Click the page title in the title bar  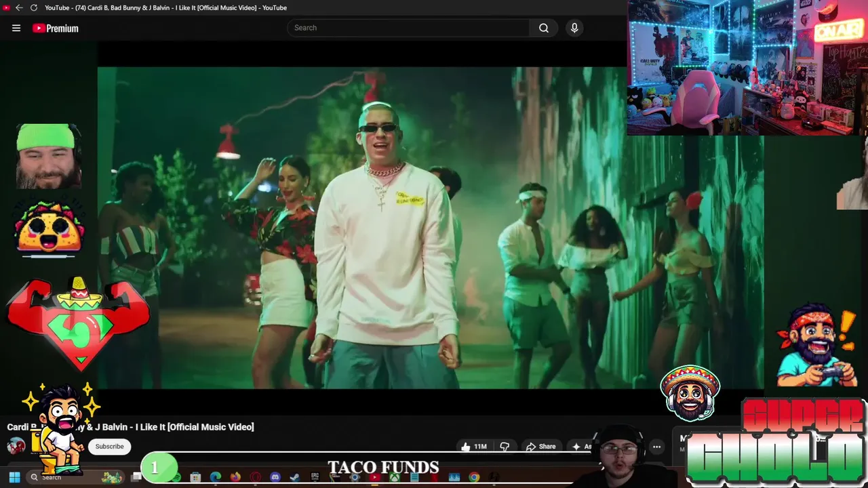(x=165, y=7)
